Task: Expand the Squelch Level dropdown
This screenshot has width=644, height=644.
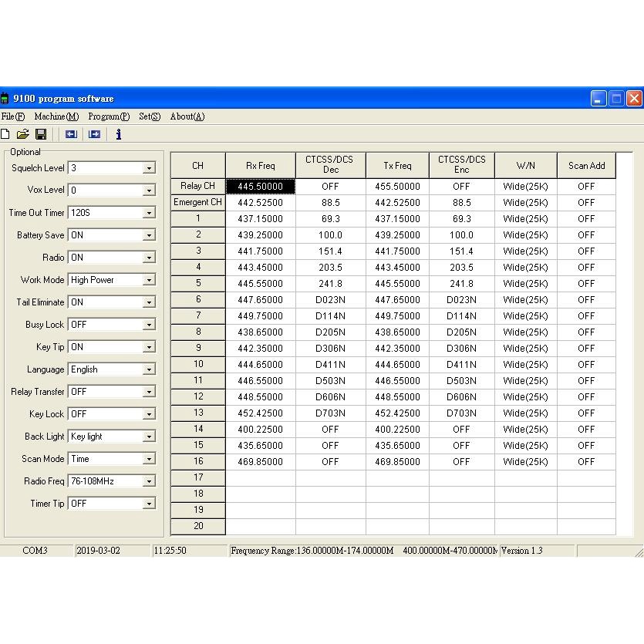Action: click(149, 168)
